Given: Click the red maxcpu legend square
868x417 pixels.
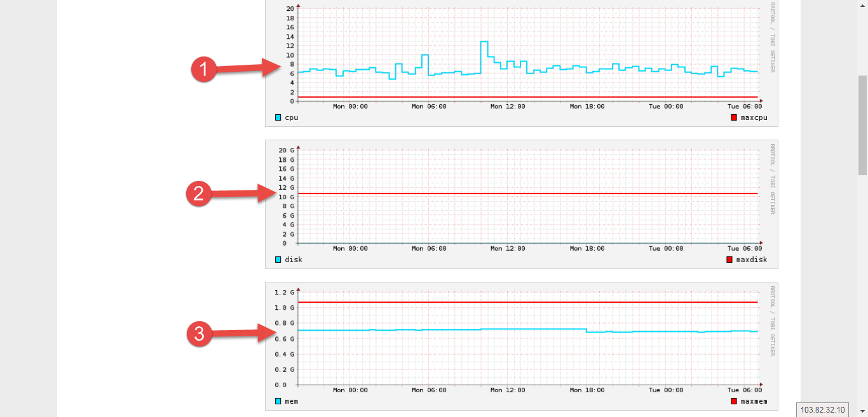Looking at the screenshot, I should point(734,117).
